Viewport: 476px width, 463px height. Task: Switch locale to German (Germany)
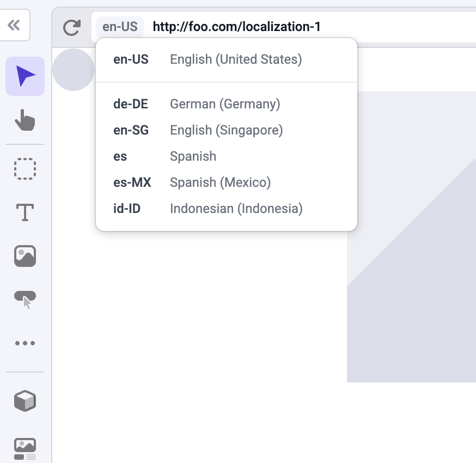coord(218,103)
